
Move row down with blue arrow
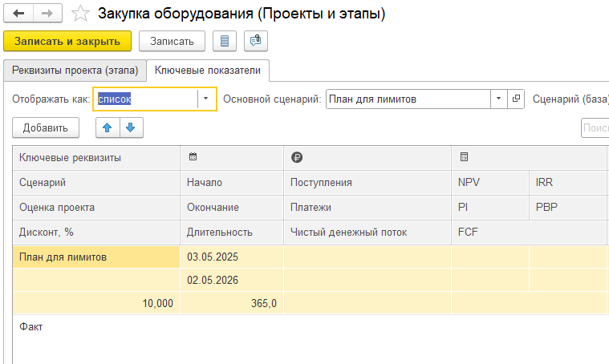[131, 127]
